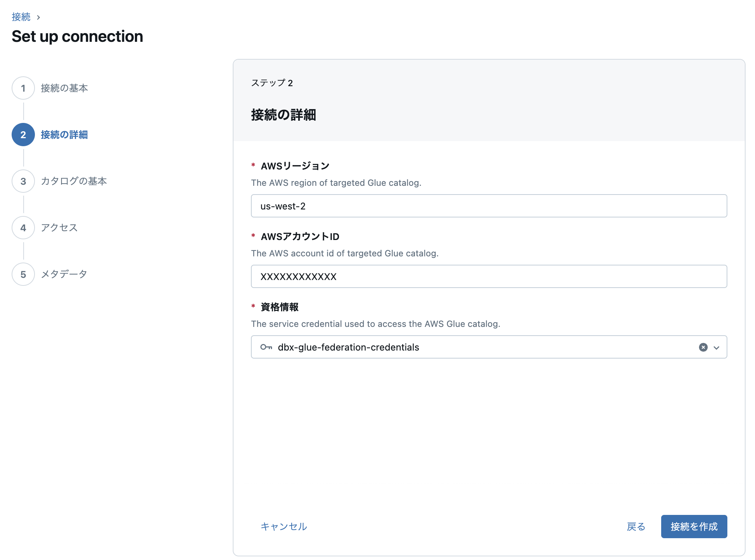Click the step 4 circle icon
Image resolution: width=755 pixels, height=560 pixels.
click(23, 228)
